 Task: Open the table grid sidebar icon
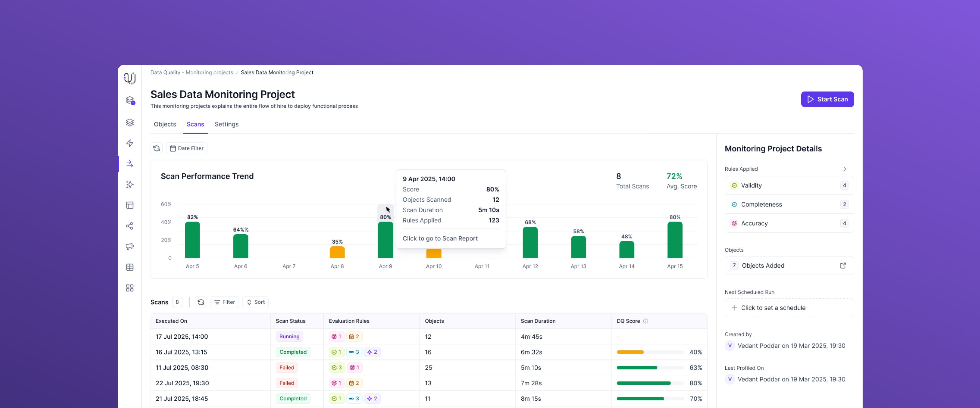click(x=130, y=267)
